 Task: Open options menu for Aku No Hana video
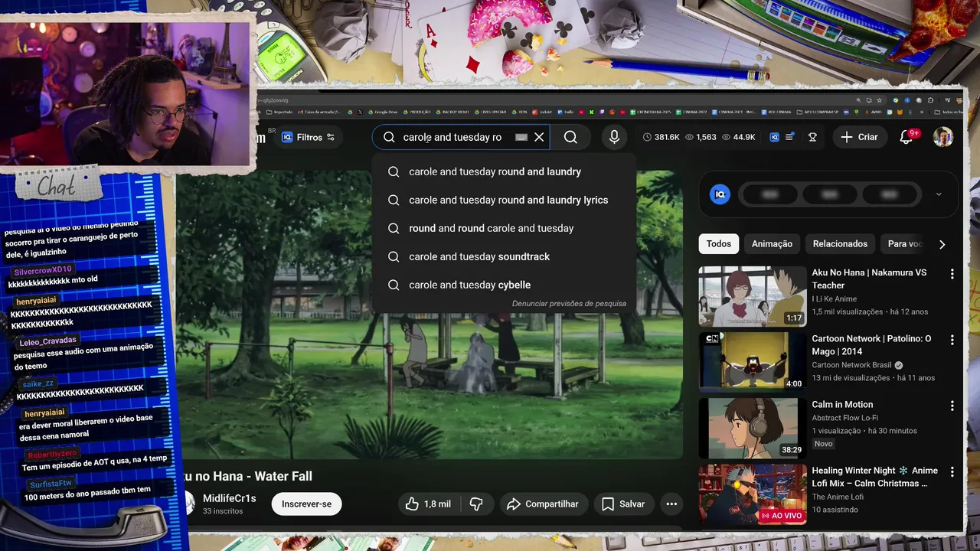click(952, 273)
